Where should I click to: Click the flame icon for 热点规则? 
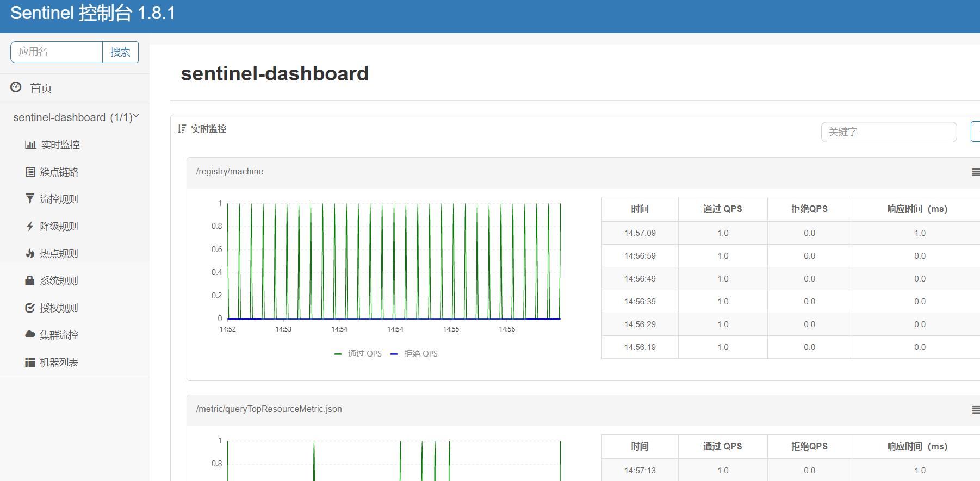tap(30, 253)
